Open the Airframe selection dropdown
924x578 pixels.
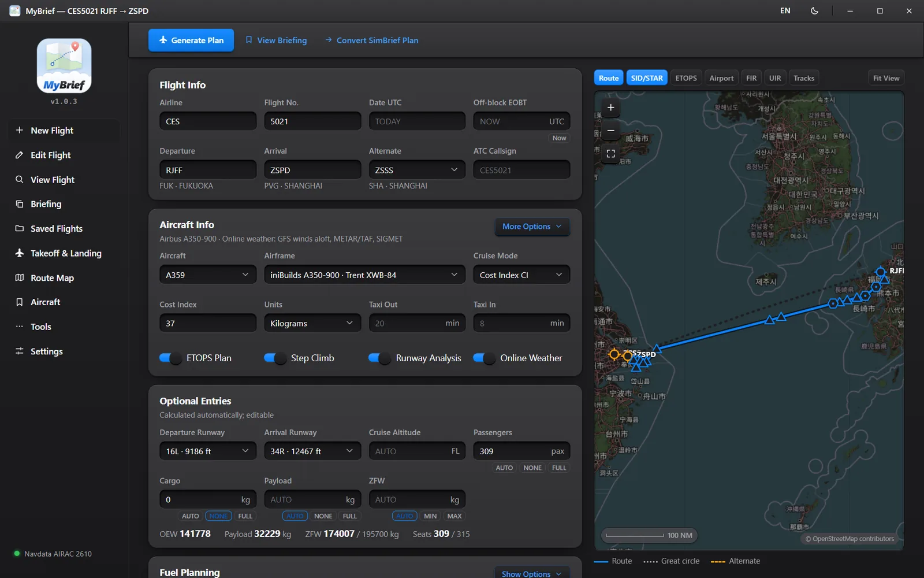[364, 275]
